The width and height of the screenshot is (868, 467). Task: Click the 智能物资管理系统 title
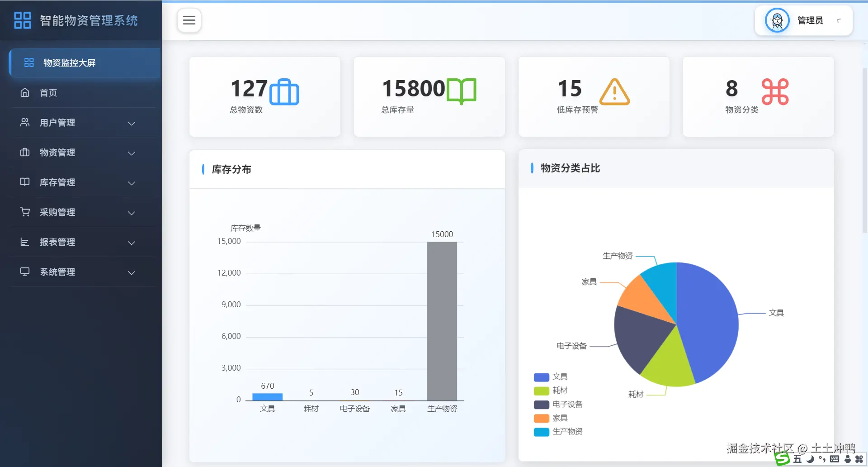coord(89,20)
